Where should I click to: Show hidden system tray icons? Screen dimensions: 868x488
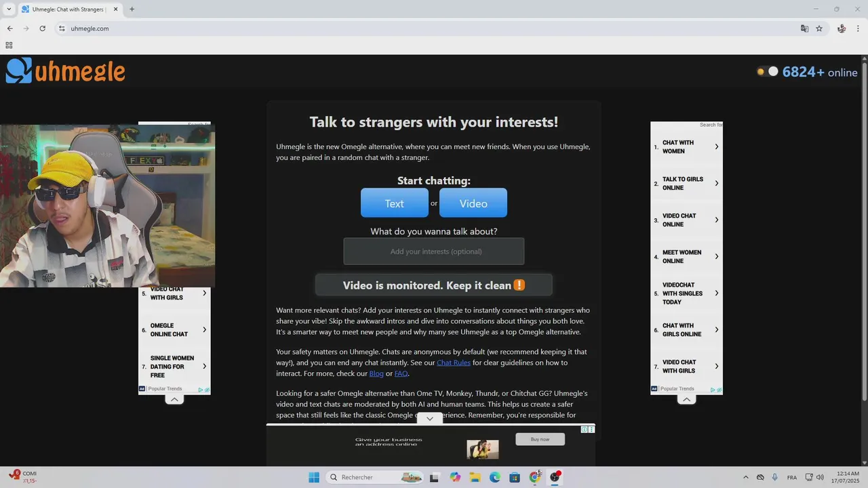pyautogui.click(x=746, y=477)
